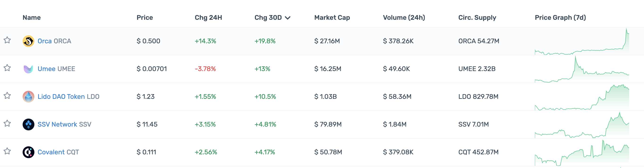Image resolution: width=644 pixels, height=168 pixels.
Task: Click the Covalent coin logo icon
Action: [x=28, y=152]
